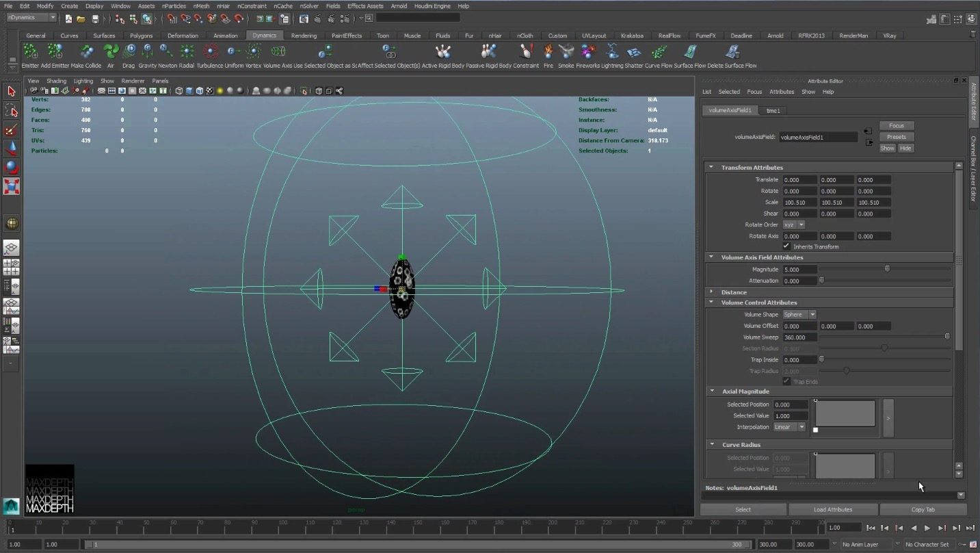Create a Turbulence field from shelf

click(211, 51)
